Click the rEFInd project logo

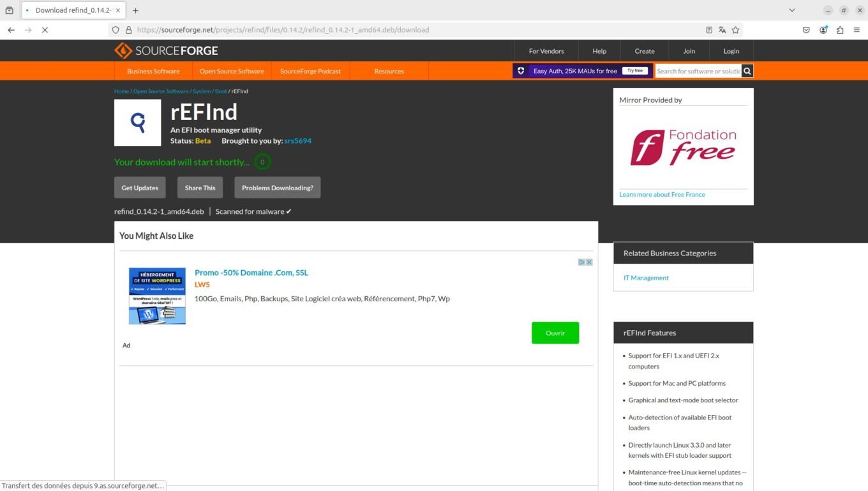138,123
